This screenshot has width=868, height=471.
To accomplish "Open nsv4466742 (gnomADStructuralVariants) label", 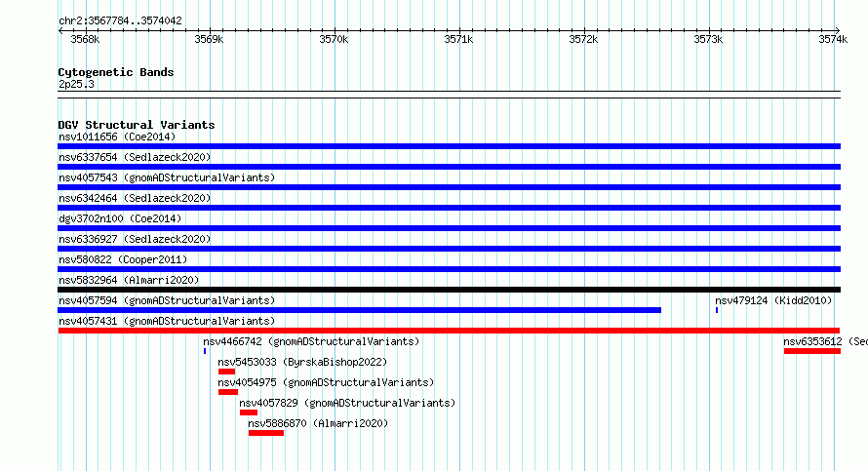I will (311, 341).
